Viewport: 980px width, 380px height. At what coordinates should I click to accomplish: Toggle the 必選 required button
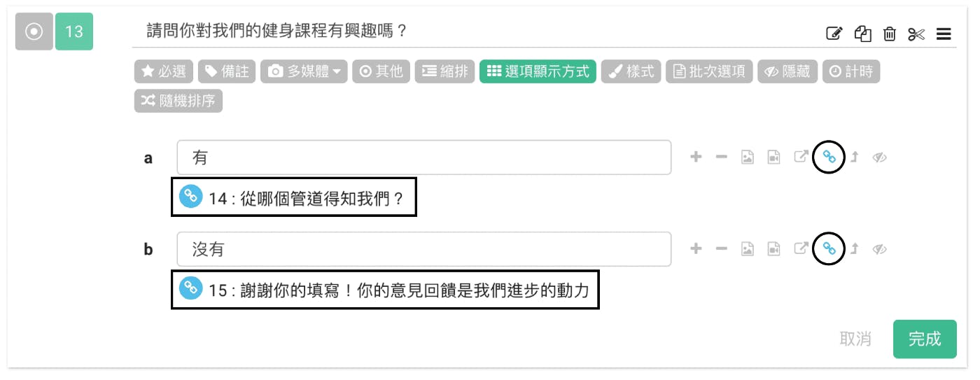pyautogui.click(x=164, y=71)
